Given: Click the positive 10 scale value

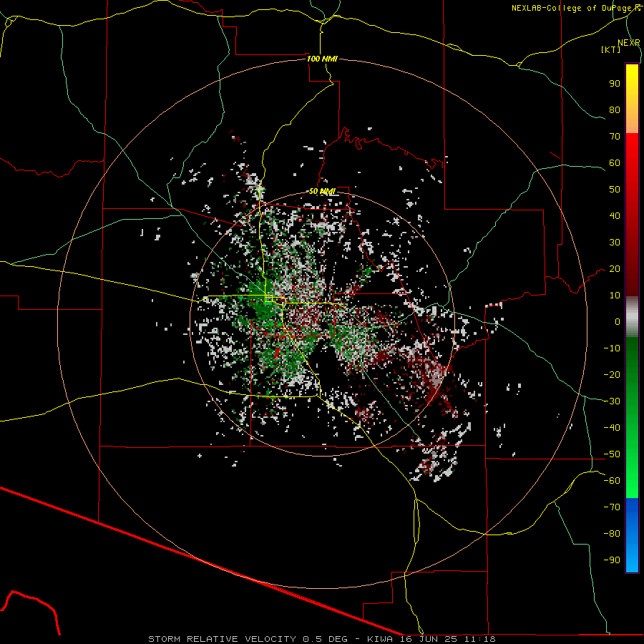Looking at the screenshot, I should coord(615,296).
